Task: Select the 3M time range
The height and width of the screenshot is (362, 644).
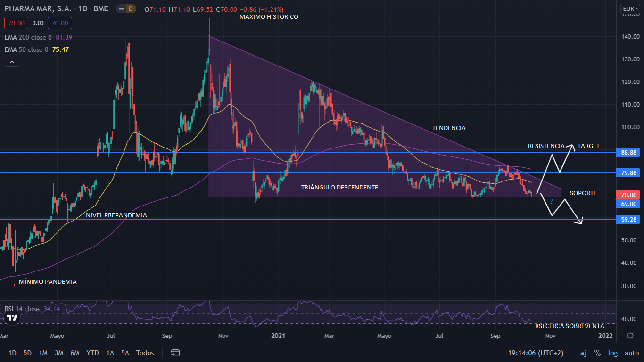Action: [x=59, y=353]
